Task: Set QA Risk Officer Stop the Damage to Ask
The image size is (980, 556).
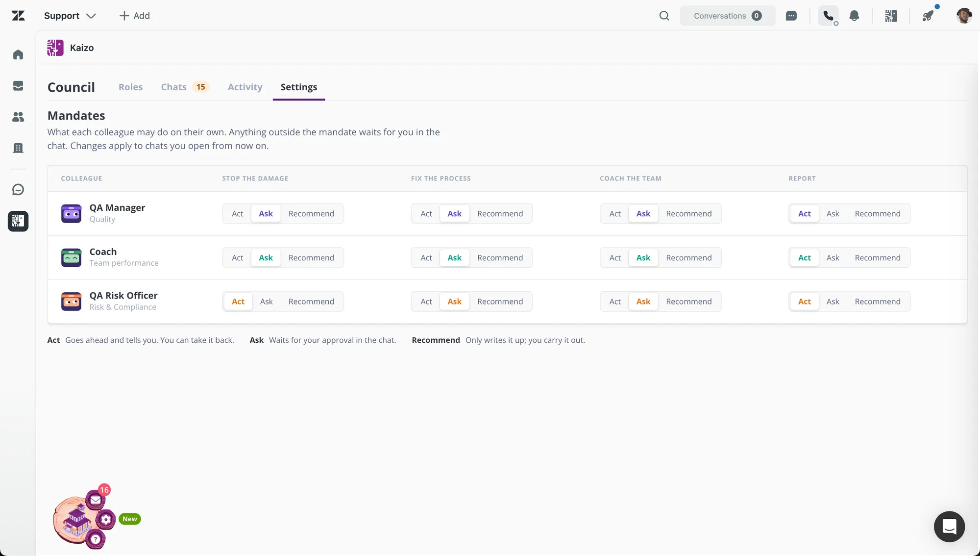Action: pos(266,302)
